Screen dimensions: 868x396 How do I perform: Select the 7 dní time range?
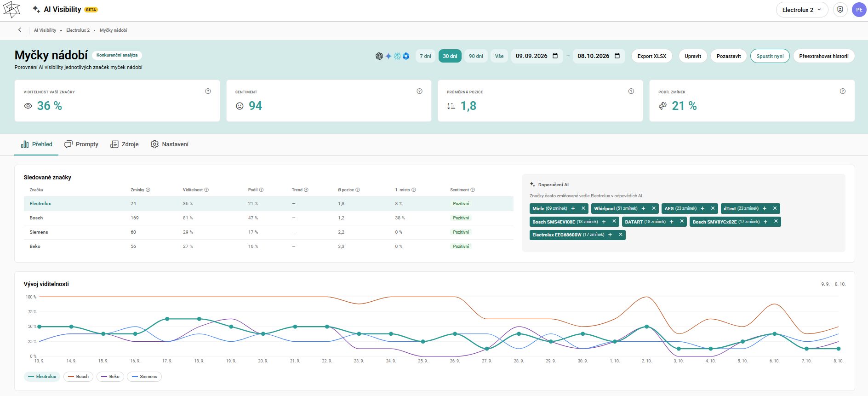pos(425,56)
